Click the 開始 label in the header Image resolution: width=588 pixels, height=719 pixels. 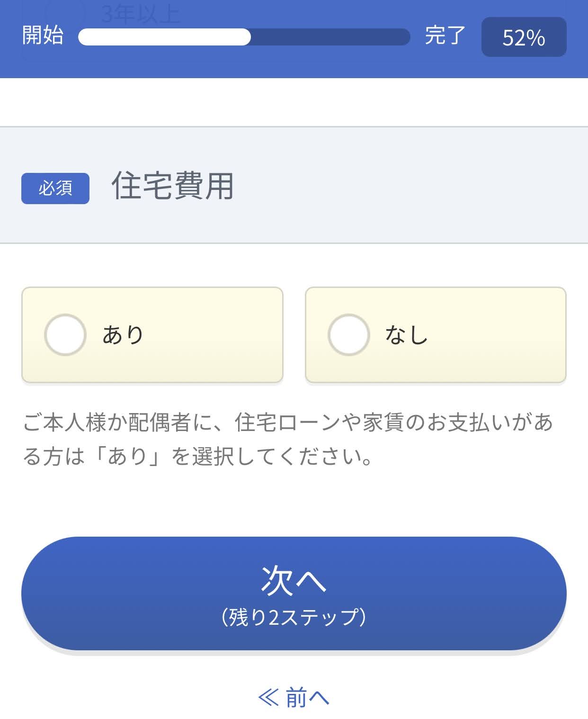pos(43,36)
